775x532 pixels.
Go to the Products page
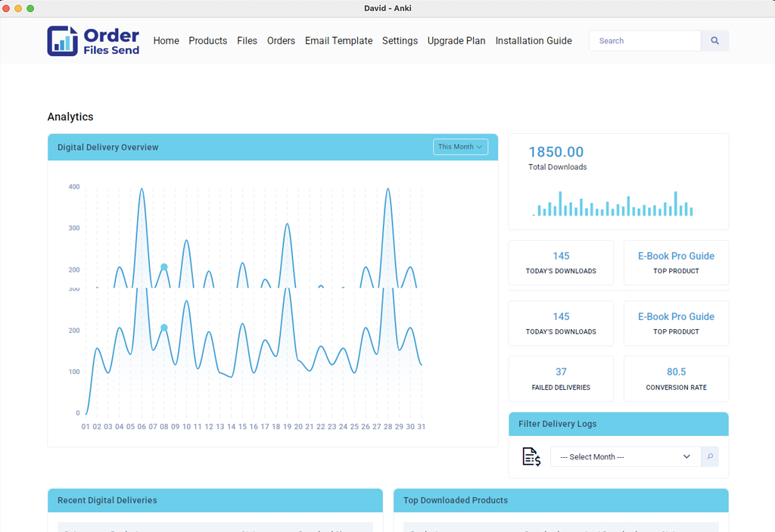(207, 41)
